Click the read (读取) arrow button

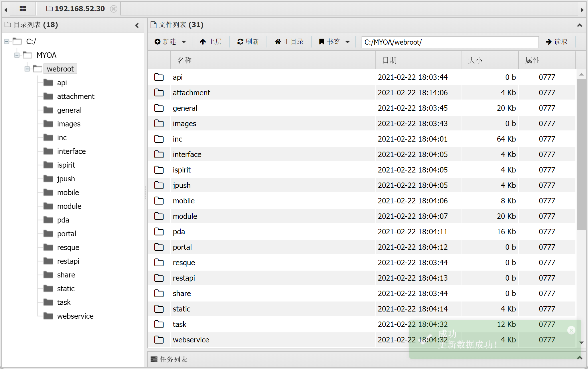point(557,42)
